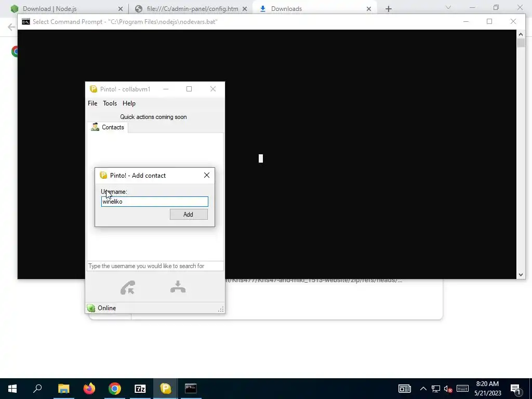This screenshot has height=399, width=532.
Task: Maximize the Command Prompt window
Action: coord(489,21)
